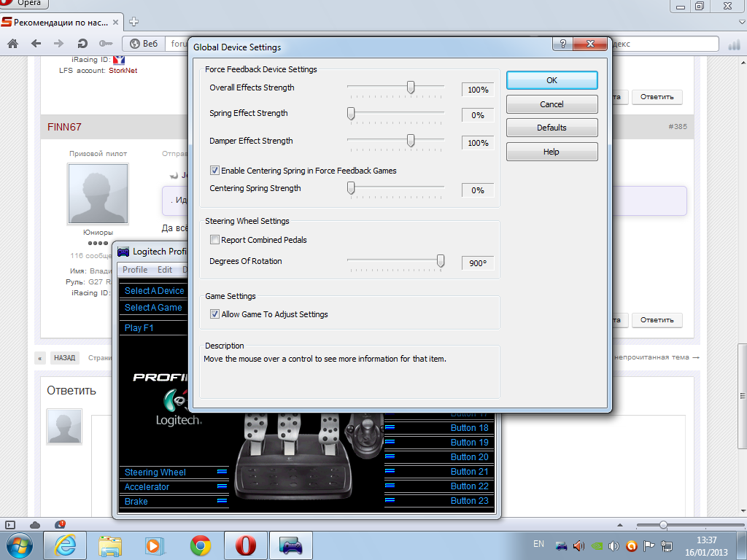Viewport: 747px width, 560px height.
Task: Open the Profile menu in Logitech Profiler
Action: (x=135, y=270)
